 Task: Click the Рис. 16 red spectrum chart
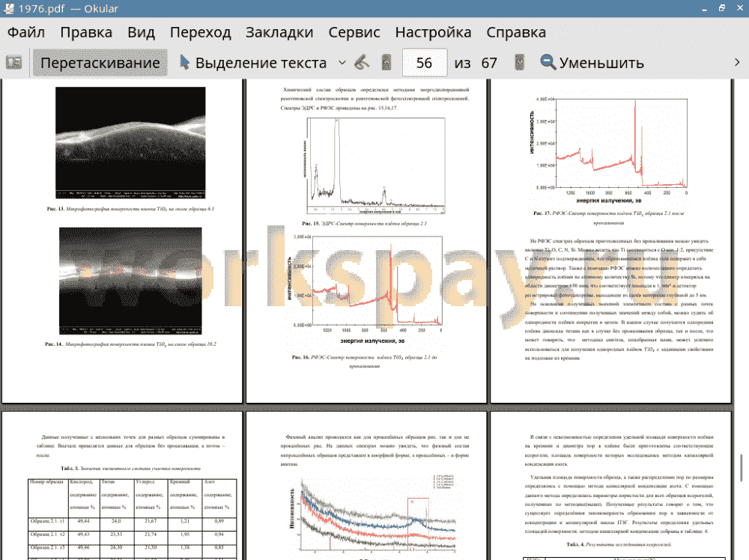click(x=365, y=289)
